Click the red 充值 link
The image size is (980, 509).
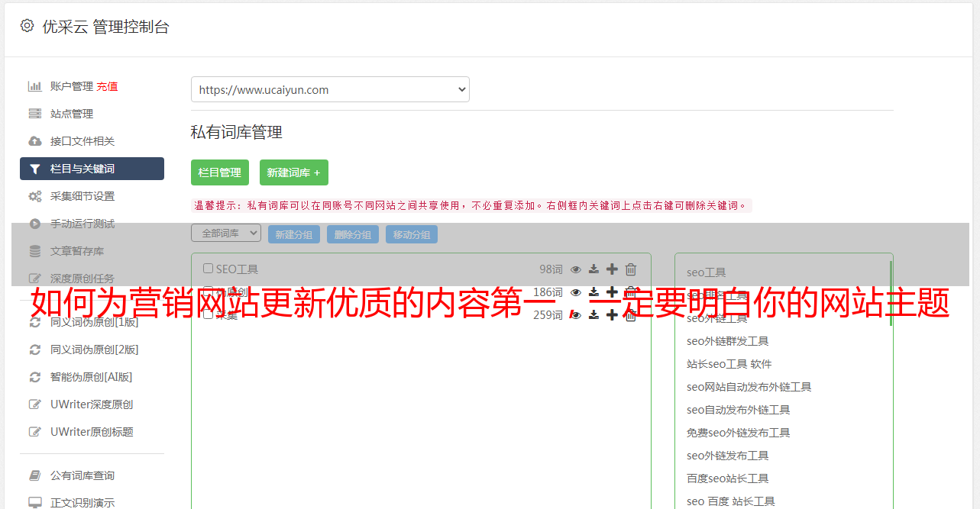click(x=107, y=86)
